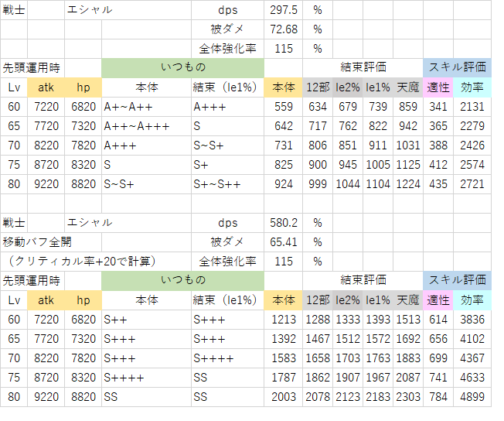Click the 被ダメ value 65.41

[283, 242]
